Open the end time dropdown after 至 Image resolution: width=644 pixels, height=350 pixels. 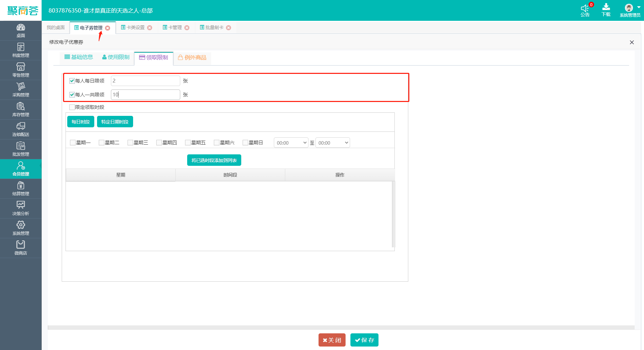click(333, 143)
